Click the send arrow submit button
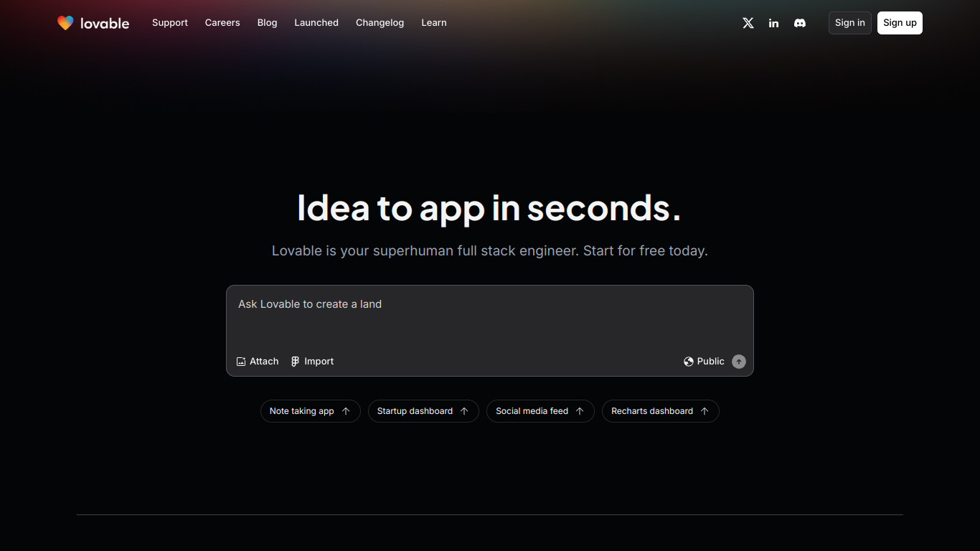 739,362
